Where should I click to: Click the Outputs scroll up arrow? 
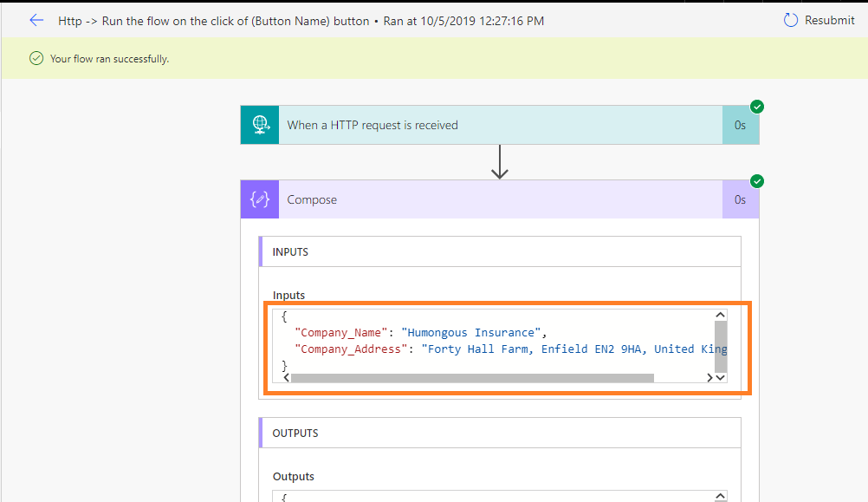[720, 496]
